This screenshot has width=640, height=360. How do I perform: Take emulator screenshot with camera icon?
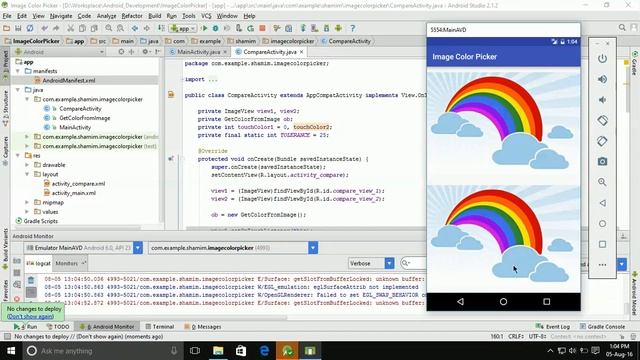coord(602,162)
